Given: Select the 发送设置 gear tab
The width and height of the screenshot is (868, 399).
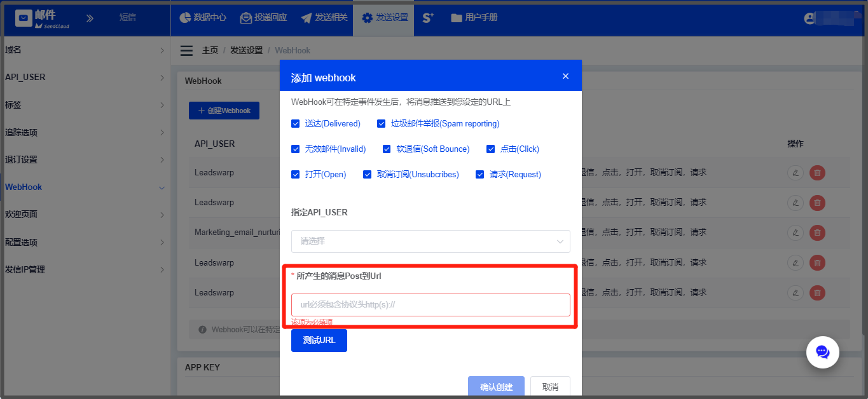Looking at the screenshot, I should tap(385, 18).
